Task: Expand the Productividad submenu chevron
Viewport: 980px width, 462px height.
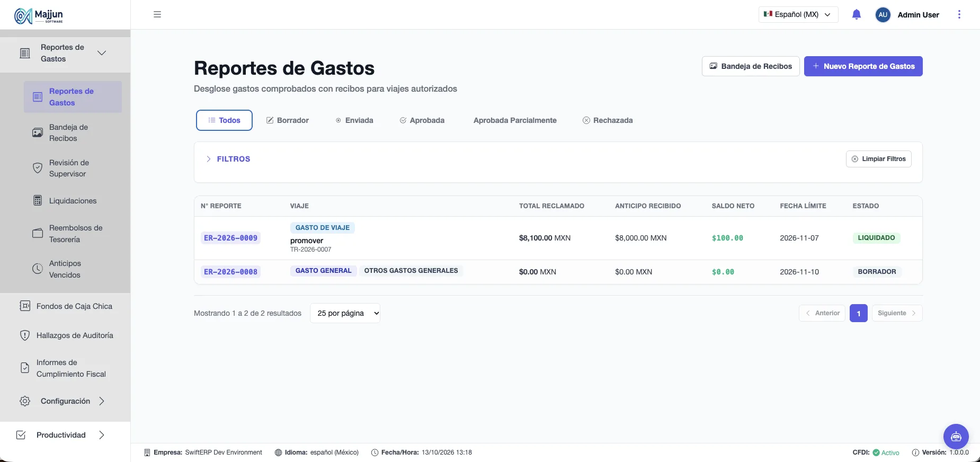Action: click(102, 435)
